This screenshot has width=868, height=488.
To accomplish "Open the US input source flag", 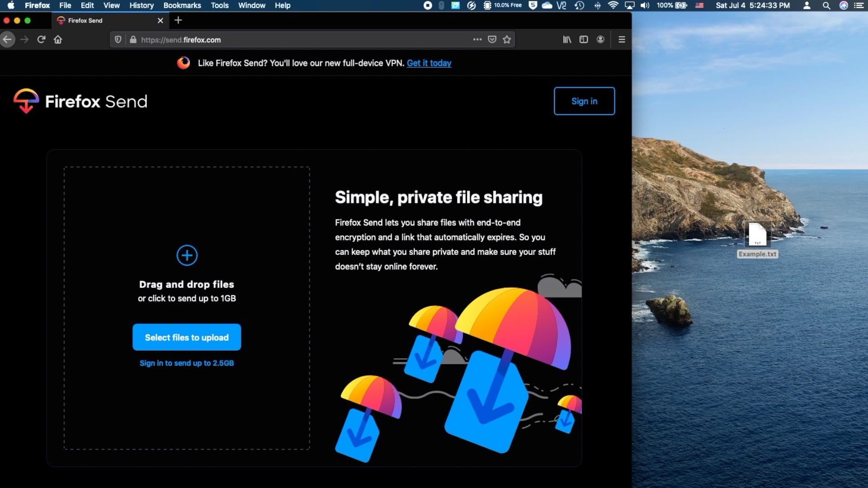I will [x=699, y=5].
